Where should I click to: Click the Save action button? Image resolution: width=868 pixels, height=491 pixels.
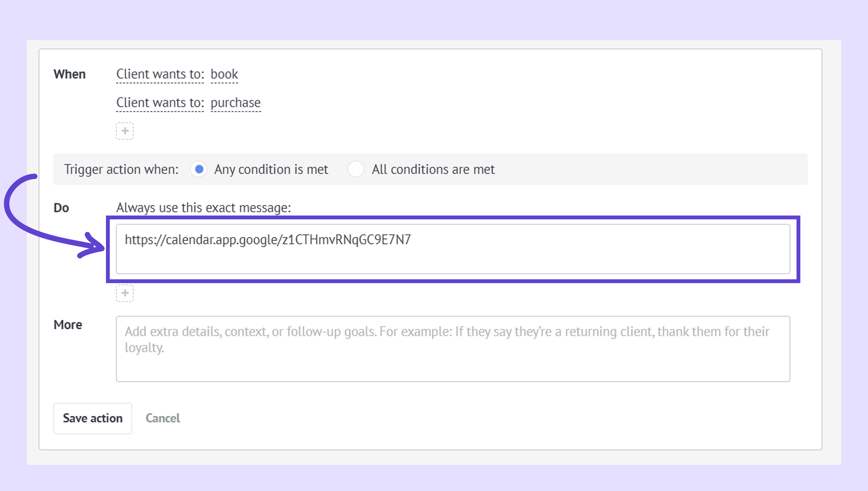tap(93, 418)
